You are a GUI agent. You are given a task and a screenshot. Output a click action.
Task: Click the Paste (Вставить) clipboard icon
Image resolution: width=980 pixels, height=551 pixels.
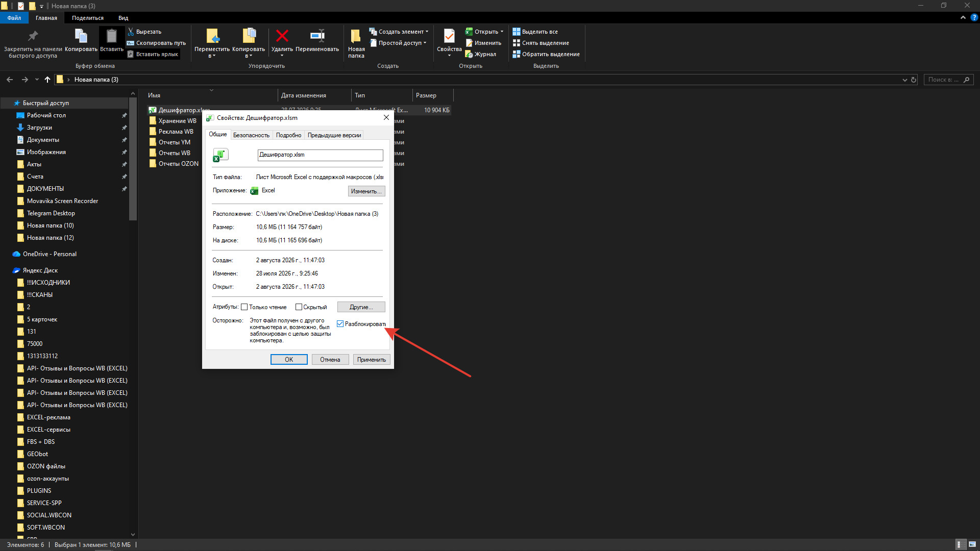click(111, 36)
